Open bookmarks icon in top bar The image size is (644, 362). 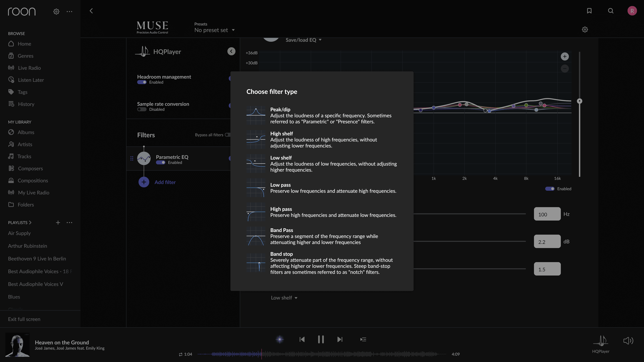589,11
